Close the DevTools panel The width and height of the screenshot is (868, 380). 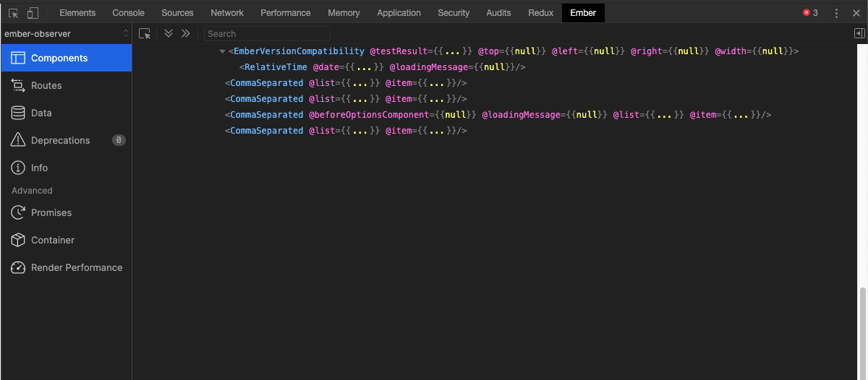pos(856,13)
